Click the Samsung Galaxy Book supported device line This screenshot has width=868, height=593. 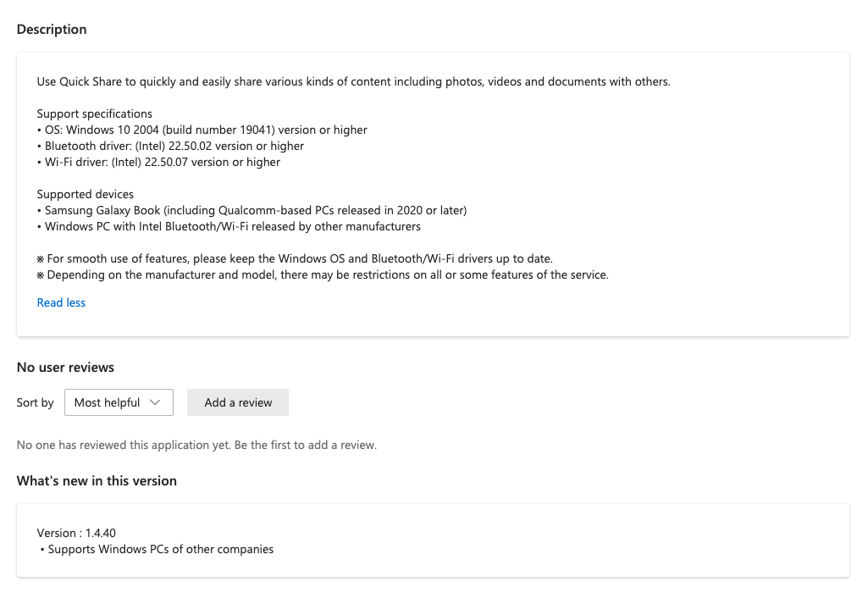click(253, 210)
